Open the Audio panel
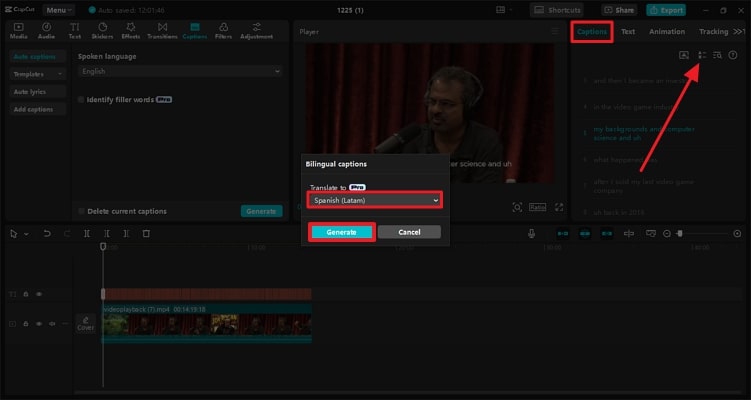 [x=46, y=31]
